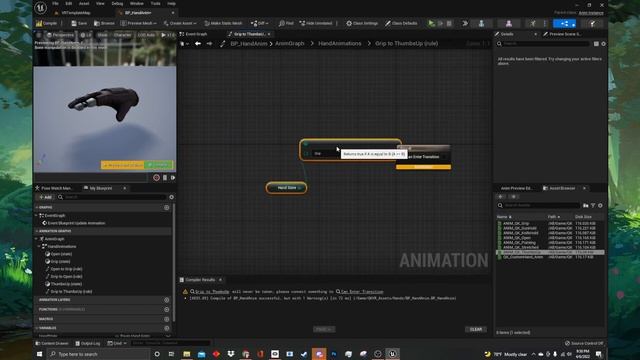Click the Stop simulation square icon
Screen dimensions: 640x360
[449, 24]
